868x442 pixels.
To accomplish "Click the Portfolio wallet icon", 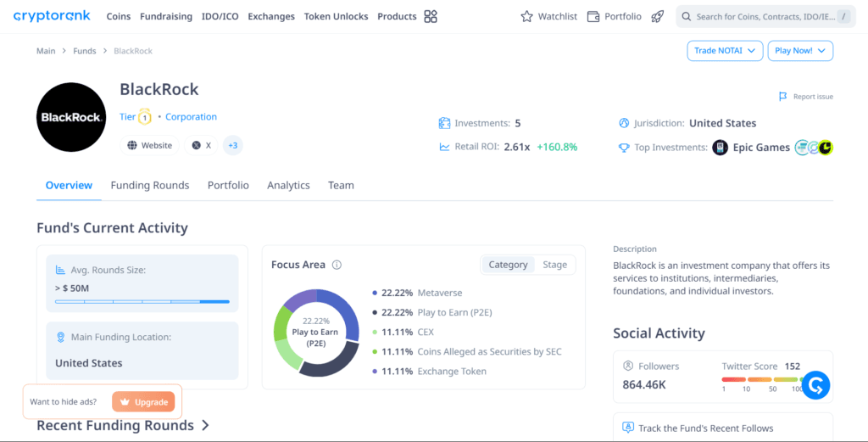I will click(x=593, y=17).
